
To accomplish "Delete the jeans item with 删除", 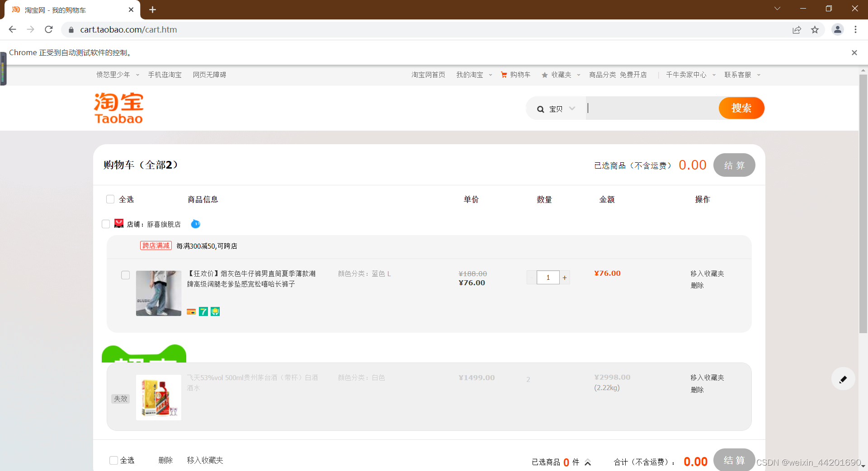I will 697,285.
